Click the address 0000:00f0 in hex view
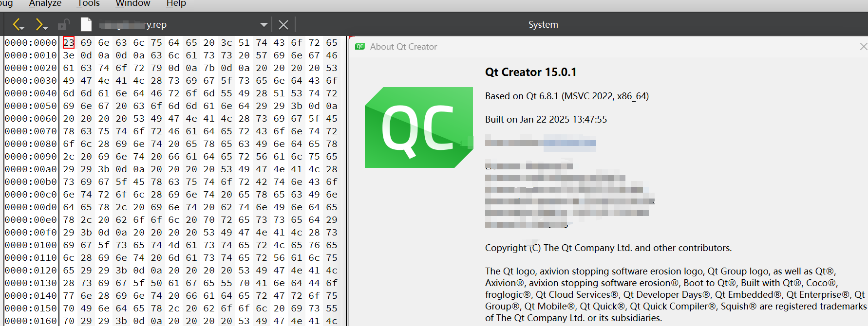The image size is (868, 326). [x=31, y=233]
